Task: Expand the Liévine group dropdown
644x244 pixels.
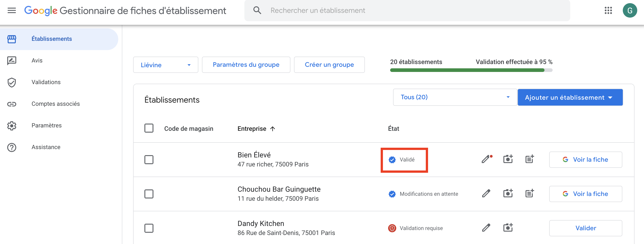Action: coord(165,65)
